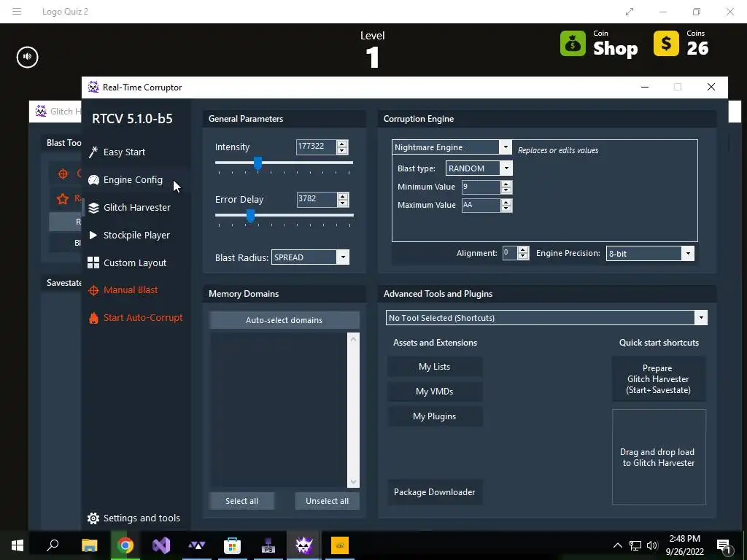
Task: Open Easy Start in RTCV sidebar
Action: tap(124, 152)
